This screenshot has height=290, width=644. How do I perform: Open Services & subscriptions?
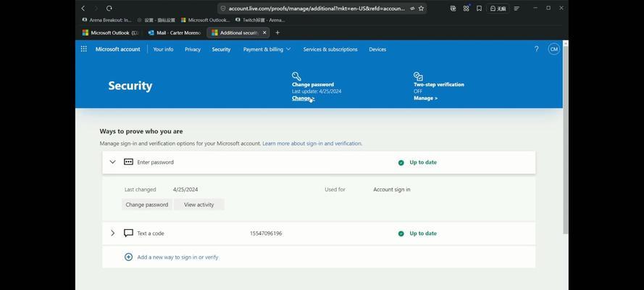tap(330, 49)
